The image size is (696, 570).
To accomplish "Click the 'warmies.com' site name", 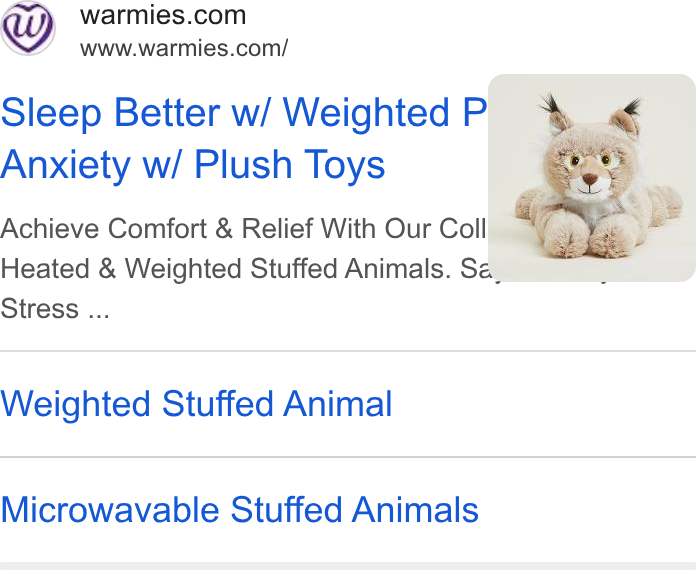I will click(x=163, y=16).
